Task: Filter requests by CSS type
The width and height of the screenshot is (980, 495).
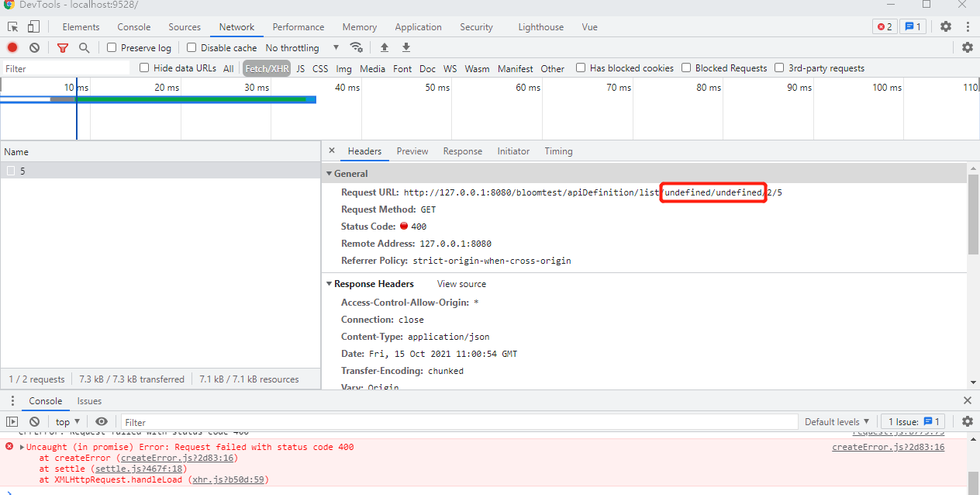Action: pos(320,68)
